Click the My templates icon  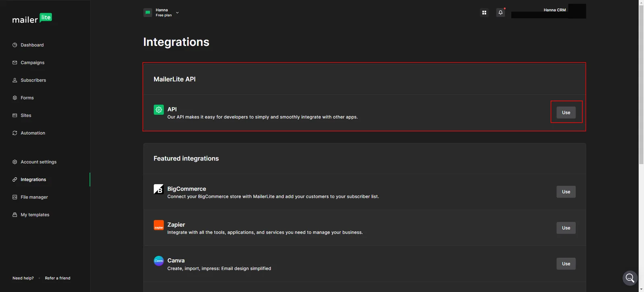tap(15, 215)
